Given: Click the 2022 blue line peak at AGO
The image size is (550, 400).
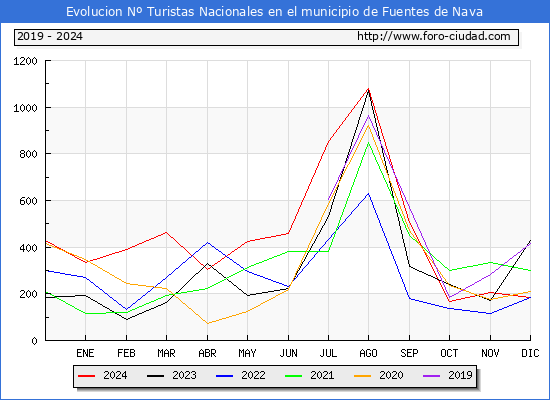Looking at the screenshot, I should (368, 193).
